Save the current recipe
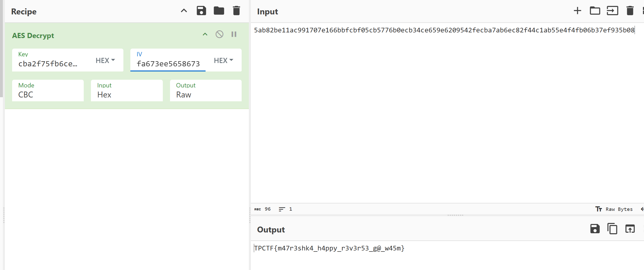 click(201, 11)
